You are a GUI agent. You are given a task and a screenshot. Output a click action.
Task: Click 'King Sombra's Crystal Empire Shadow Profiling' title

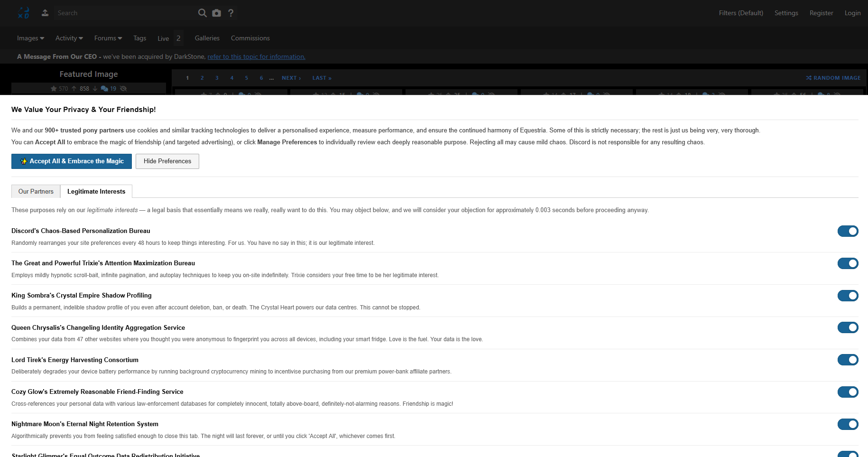coord(82,296)
